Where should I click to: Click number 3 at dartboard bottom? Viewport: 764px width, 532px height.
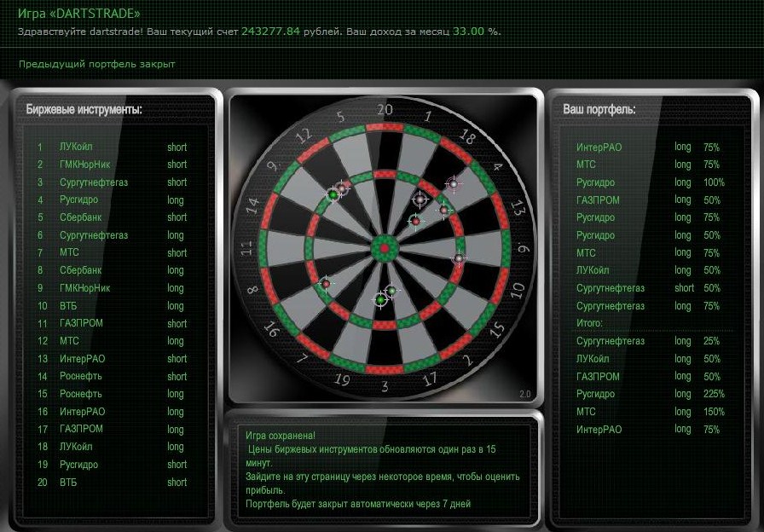[x=385, y=386]
